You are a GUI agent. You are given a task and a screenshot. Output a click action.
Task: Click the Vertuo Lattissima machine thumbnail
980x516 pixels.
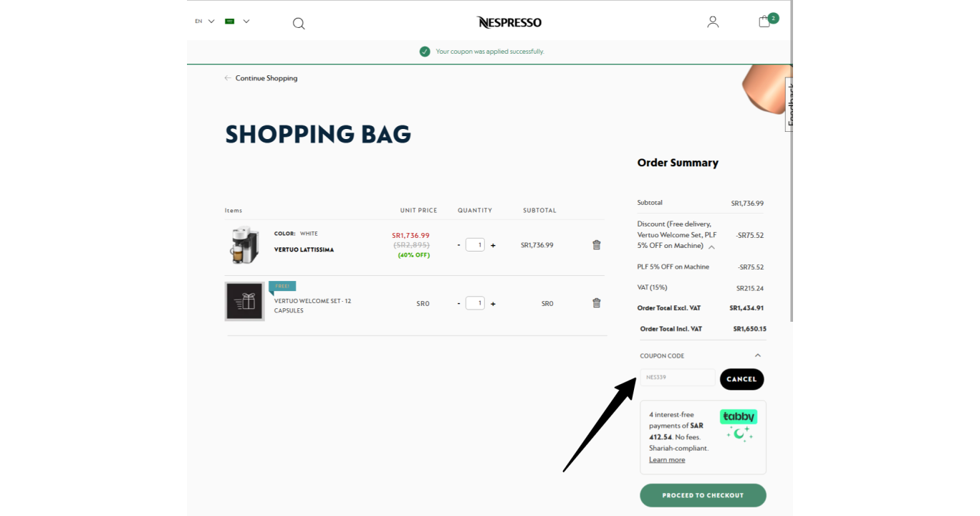coord(244,245)
